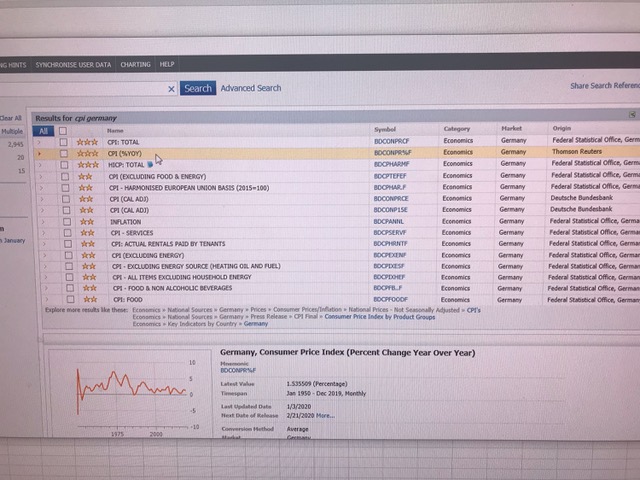
Task: Tick the checkbox for CPI: TOTAL
Action: pos(63,142)
